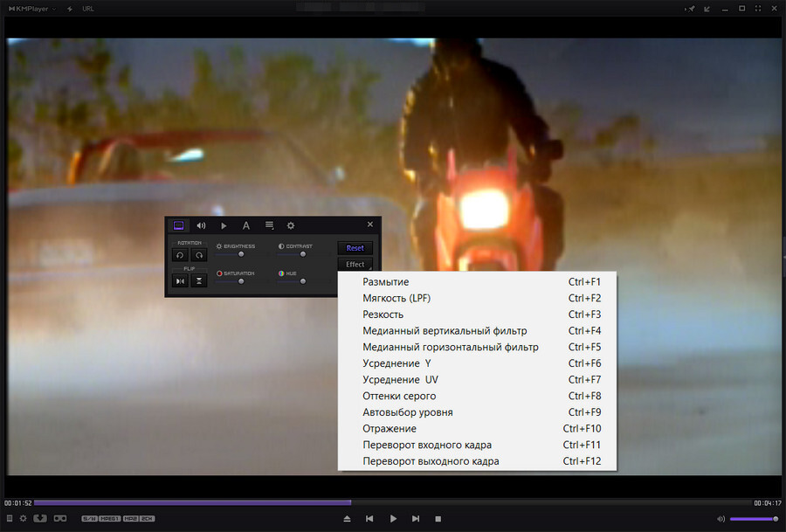The height and width of the screenshot is (532, 786).
Task: Apply the Отражение effect
Action: point(477,428)
